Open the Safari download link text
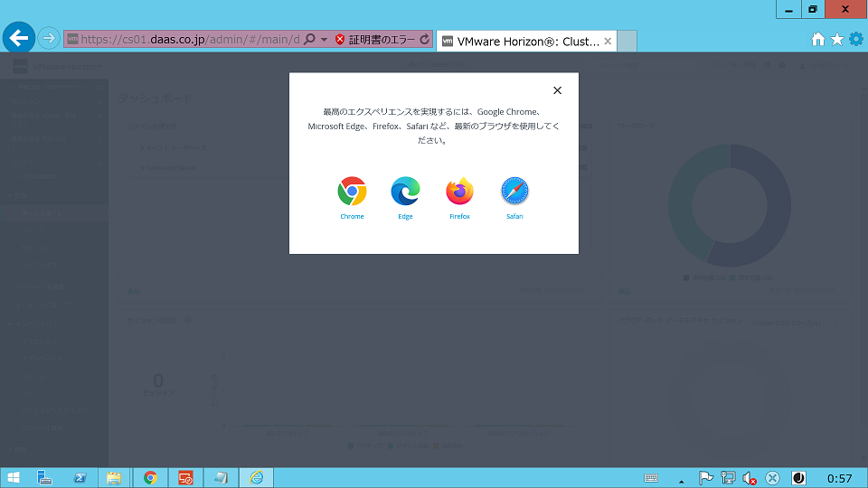 [x=514, y=216]
